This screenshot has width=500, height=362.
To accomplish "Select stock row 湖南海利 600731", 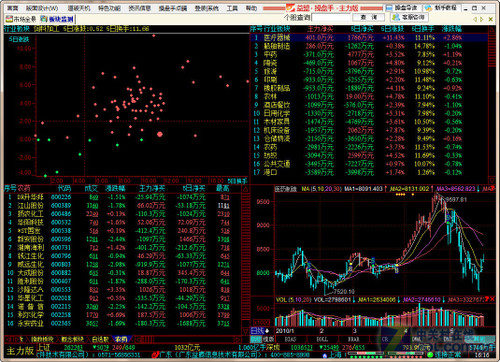I will 122,247.
